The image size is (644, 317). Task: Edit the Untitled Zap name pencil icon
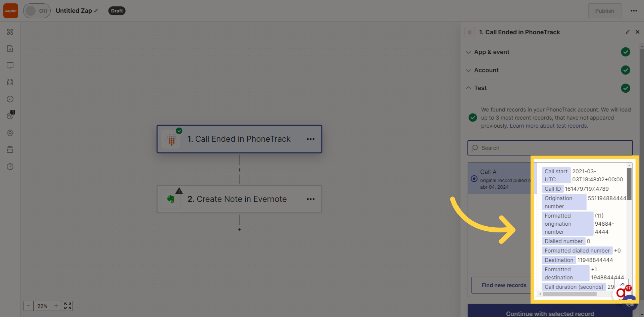96,11
